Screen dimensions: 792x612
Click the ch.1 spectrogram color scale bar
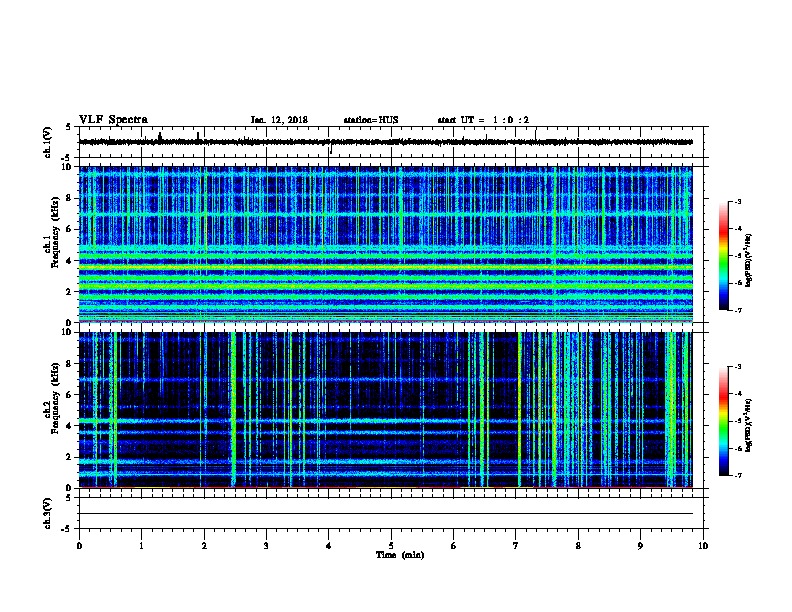[x=724, y=256]
